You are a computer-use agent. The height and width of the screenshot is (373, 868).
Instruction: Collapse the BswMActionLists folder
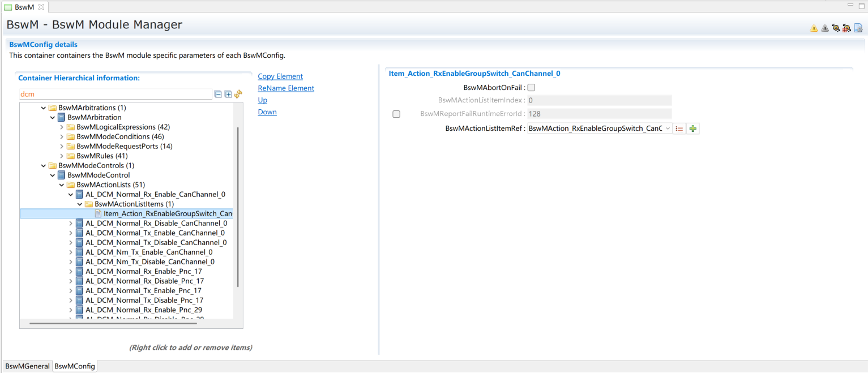[62, 185]
